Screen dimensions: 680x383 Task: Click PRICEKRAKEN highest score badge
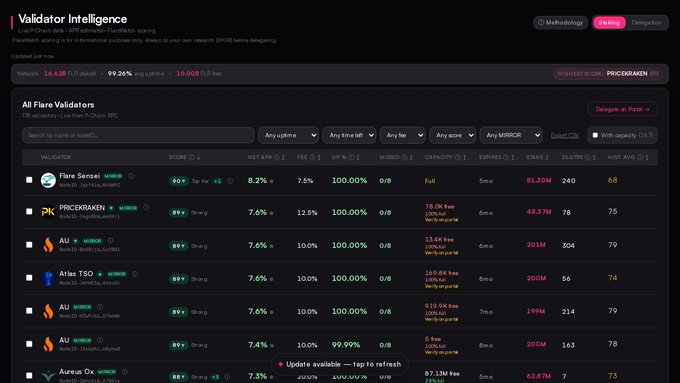608,74
